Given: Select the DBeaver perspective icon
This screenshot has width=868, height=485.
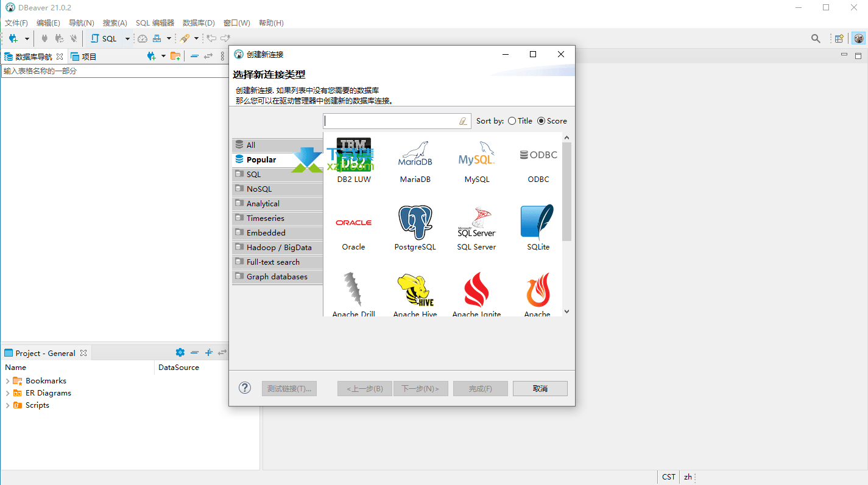Looking at the screenshot, I should pyautogui.click(x=858, y=38).
